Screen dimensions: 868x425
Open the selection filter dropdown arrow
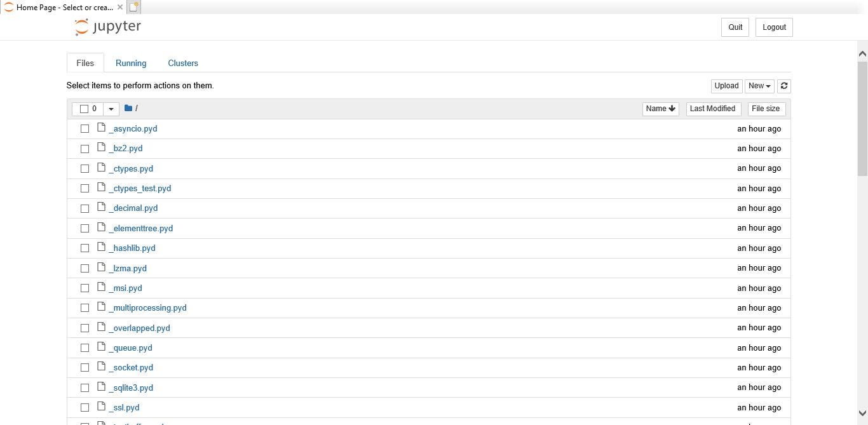point(111,109)
